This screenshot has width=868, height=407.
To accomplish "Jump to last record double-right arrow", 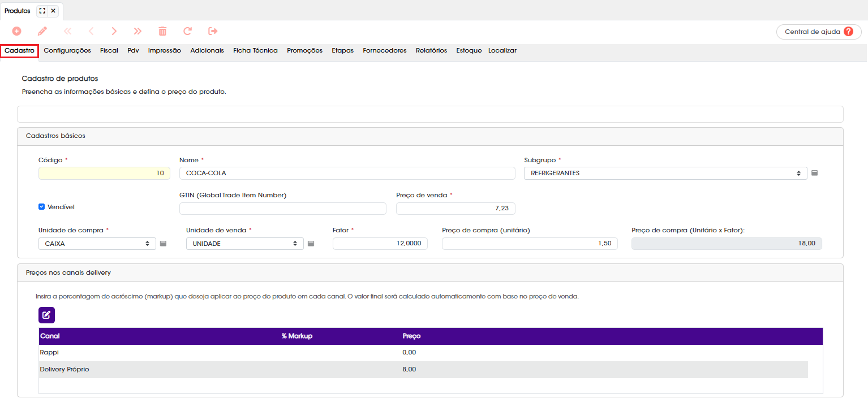I will (x=137, y=31).
